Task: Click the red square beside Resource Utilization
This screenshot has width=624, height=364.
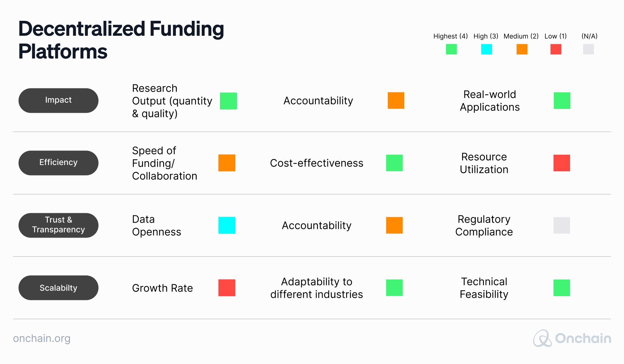Action: (562, 163)
